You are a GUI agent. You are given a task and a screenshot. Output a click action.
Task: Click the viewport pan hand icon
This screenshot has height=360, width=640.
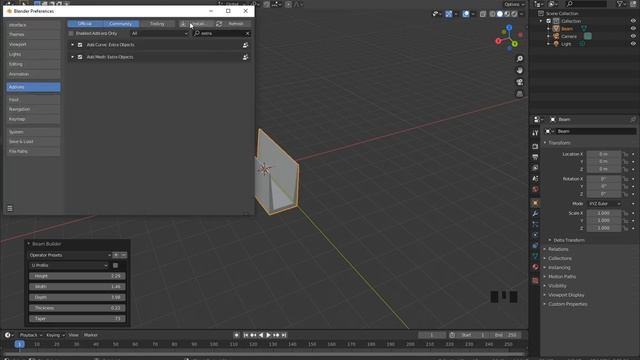pyautogui.click(x=520, y=70)
